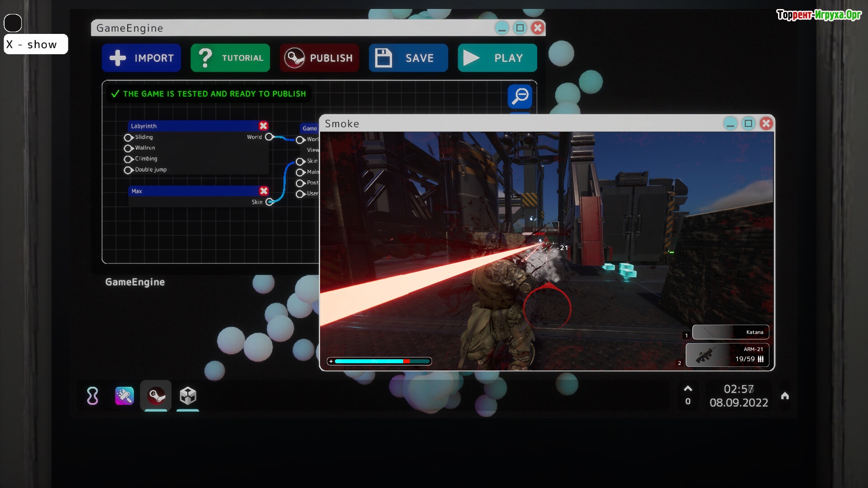Open the cube engine taskbar icon
This screenshot has width=868, height=488.
coord(188,396)
